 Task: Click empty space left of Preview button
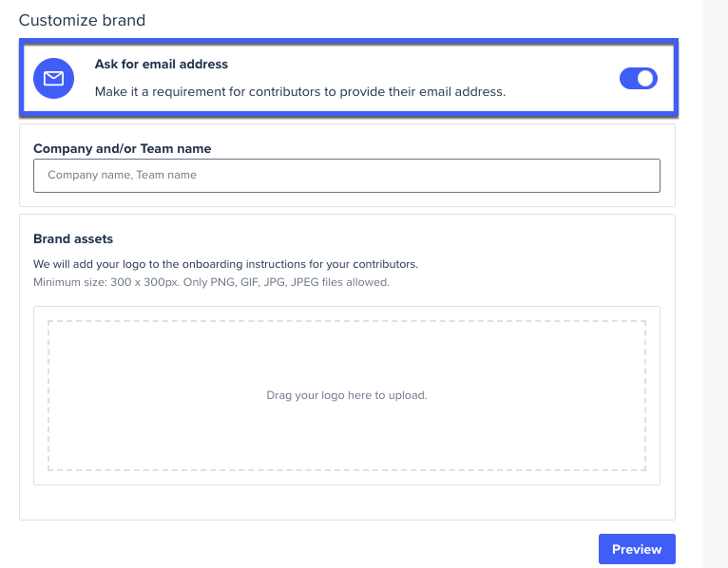point(306,549)
